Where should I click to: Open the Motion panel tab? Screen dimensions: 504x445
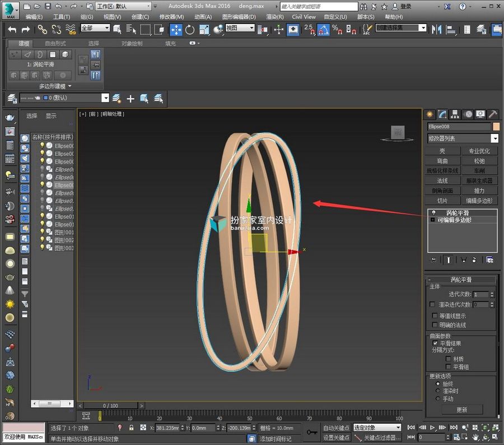[468, 114]
